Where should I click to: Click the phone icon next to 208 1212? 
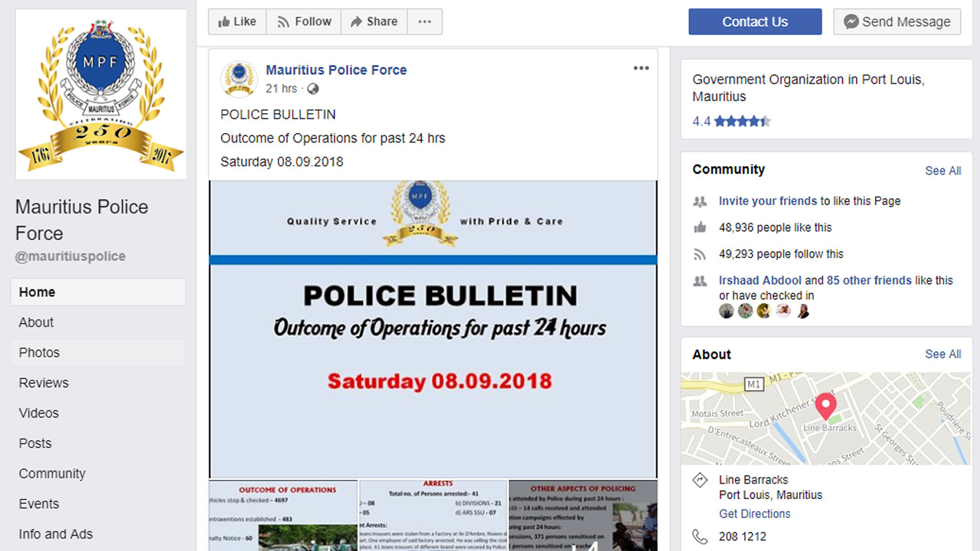[x=700, y=536]
